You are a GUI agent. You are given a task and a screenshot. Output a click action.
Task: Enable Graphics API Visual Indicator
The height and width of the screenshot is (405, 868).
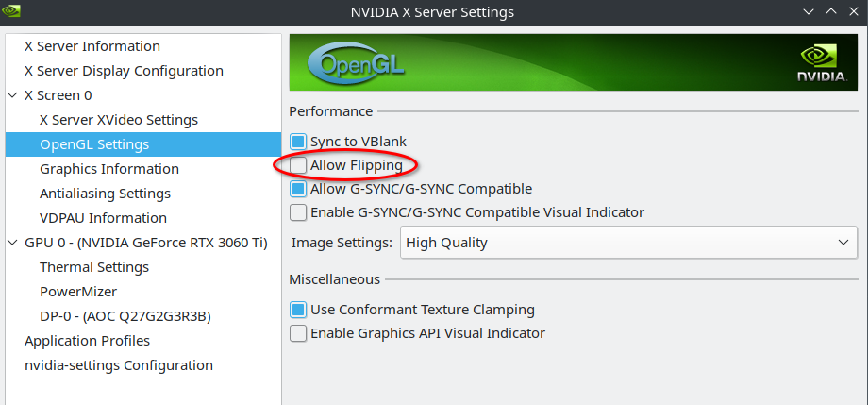298,333
